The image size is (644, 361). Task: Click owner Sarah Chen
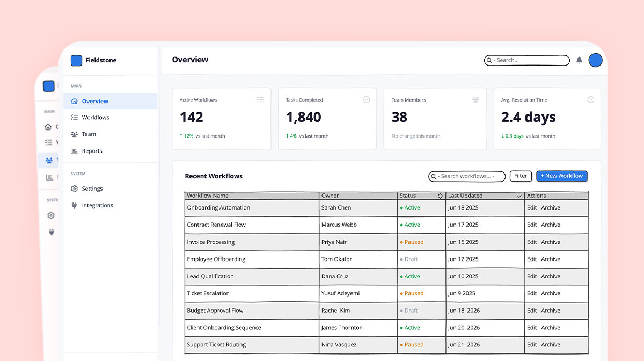tap(336, 208)
